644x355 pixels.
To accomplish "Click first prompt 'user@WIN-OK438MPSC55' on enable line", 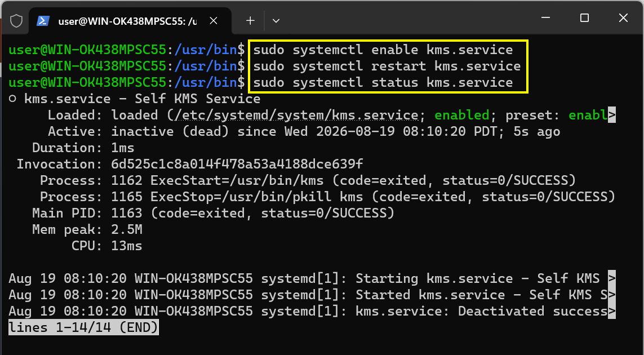I will click(87, 50).
